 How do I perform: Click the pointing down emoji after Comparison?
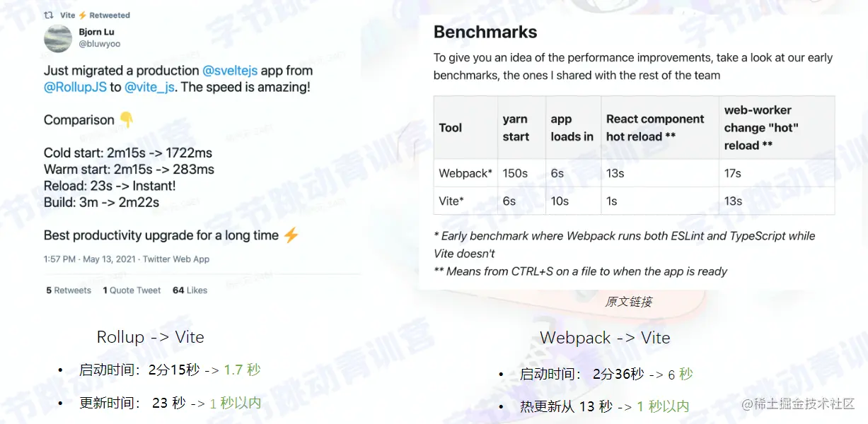[126, 119]
